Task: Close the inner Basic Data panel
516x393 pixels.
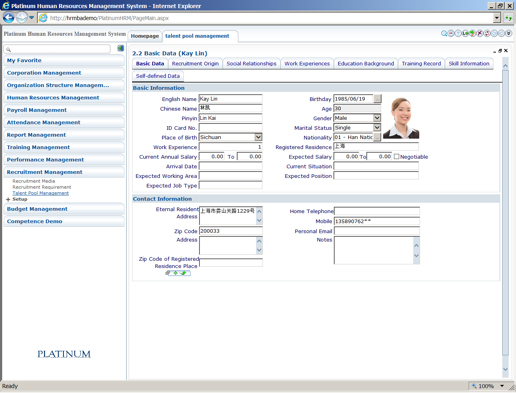Action: coord(506,51)
